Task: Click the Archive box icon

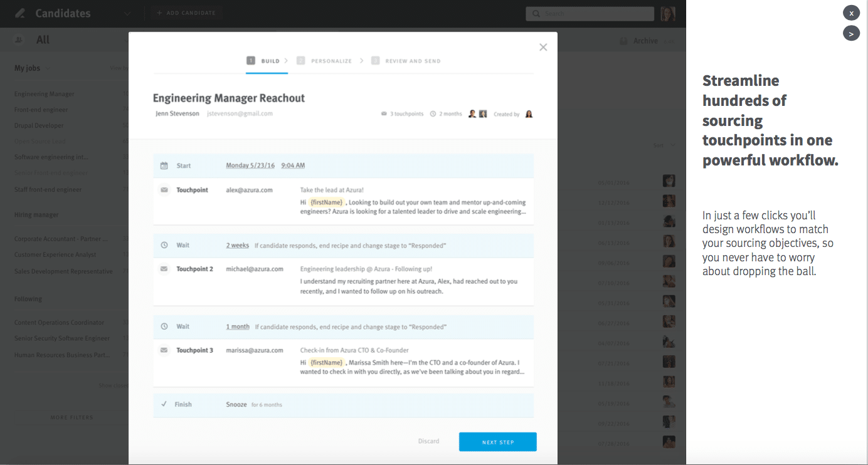Action: click(623, 41)
